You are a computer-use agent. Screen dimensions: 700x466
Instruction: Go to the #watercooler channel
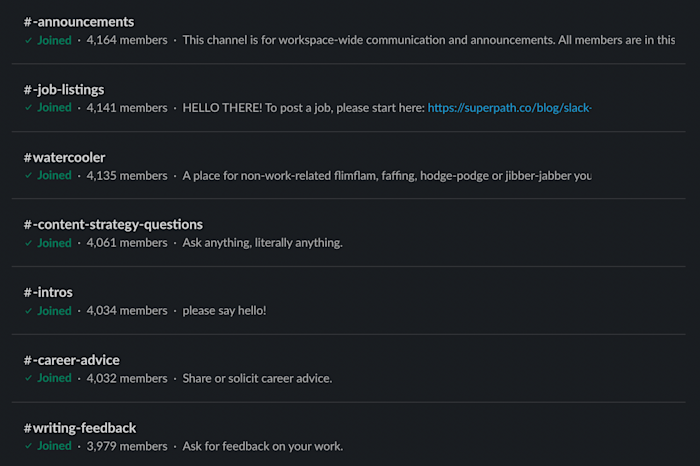pos(64,157)
